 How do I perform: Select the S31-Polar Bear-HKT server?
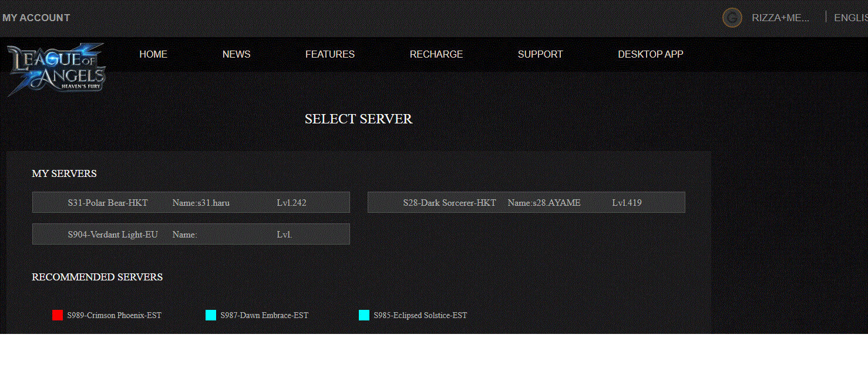pyautogui.click(x=191, y=202)
